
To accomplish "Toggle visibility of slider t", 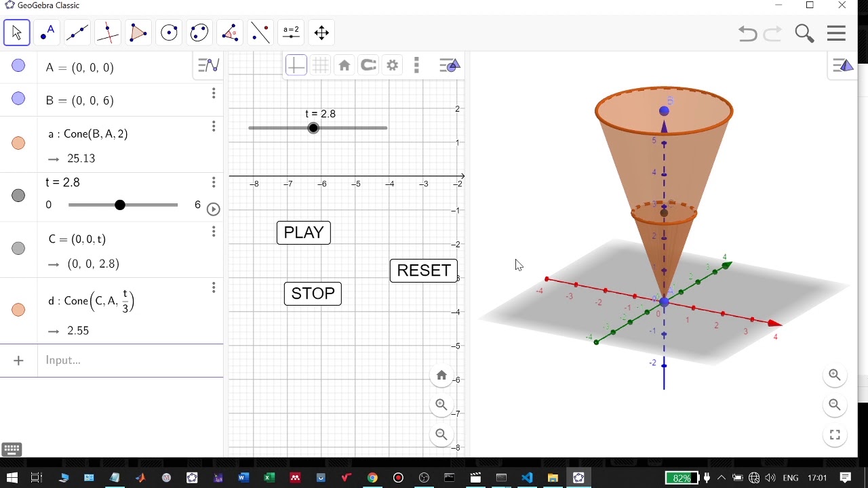I will (x=18, y=196).
